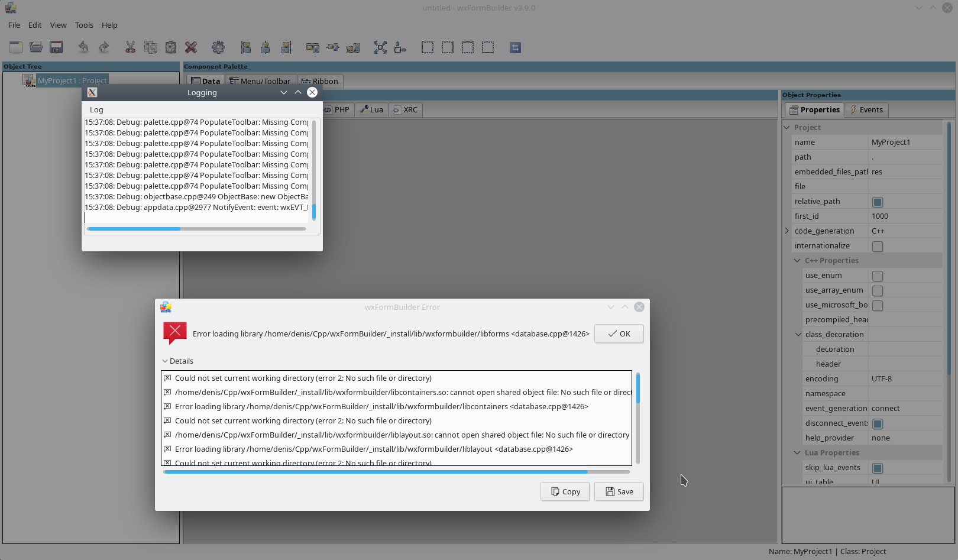Toggle the internationalize checkbox
958x560 pixels.
pos(878,246)
